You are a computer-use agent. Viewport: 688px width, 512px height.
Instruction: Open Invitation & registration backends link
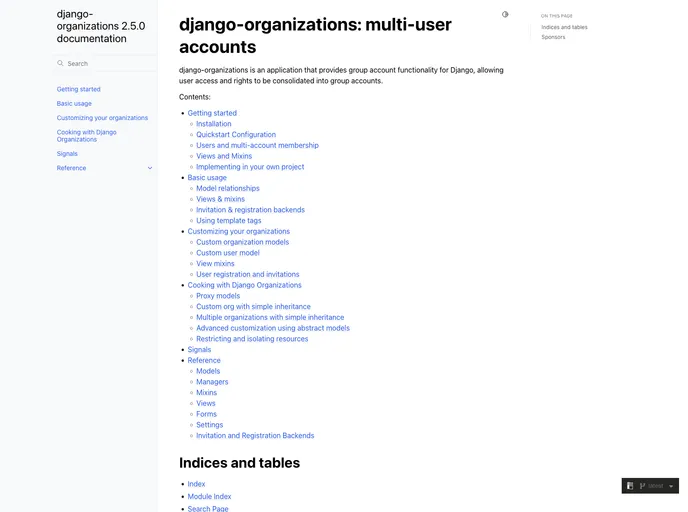coord(251,210)
